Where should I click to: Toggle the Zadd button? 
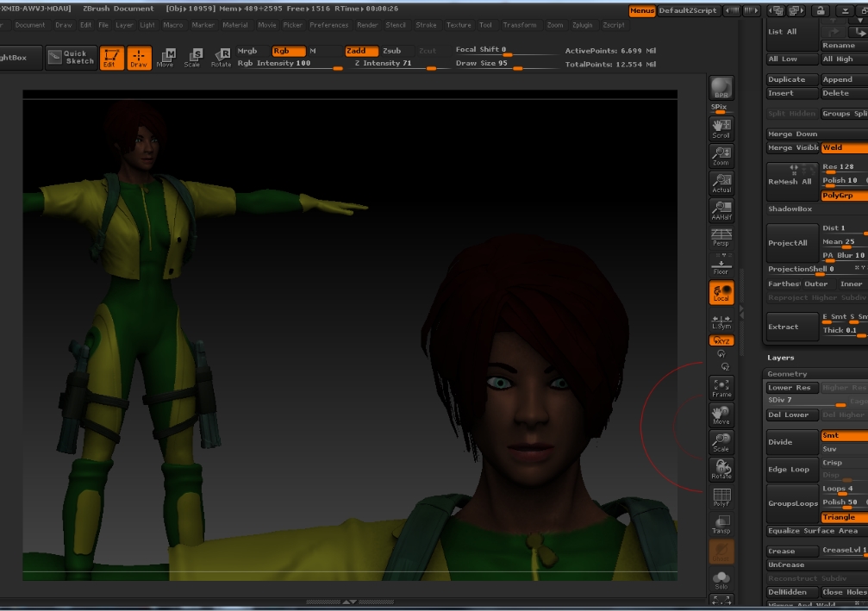coord(361,51)
